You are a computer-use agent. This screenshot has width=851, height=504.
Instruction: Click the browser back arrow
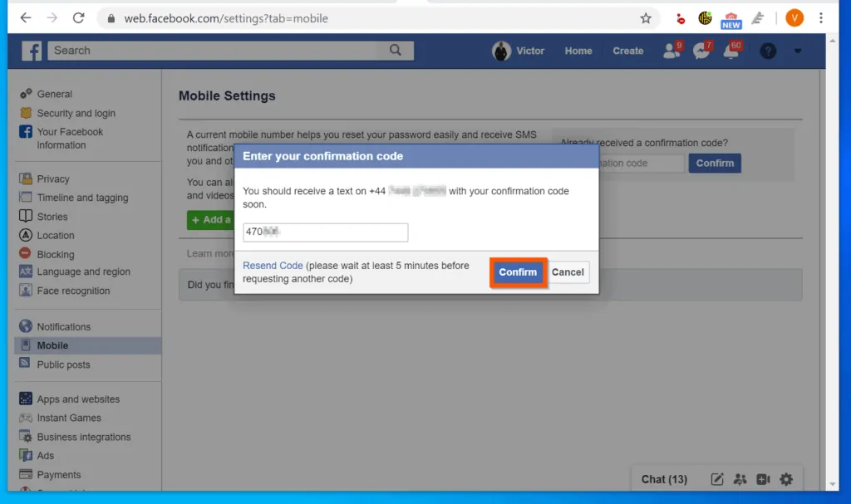coord(26,18)
